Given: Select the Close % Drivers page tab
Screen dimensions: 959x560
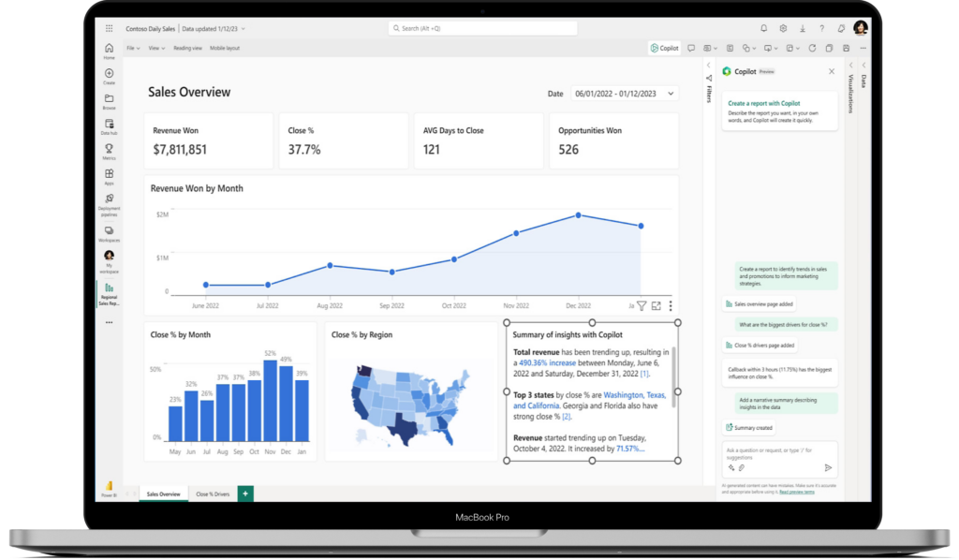Looking at the screenshot, I should [x=213, y=494].
